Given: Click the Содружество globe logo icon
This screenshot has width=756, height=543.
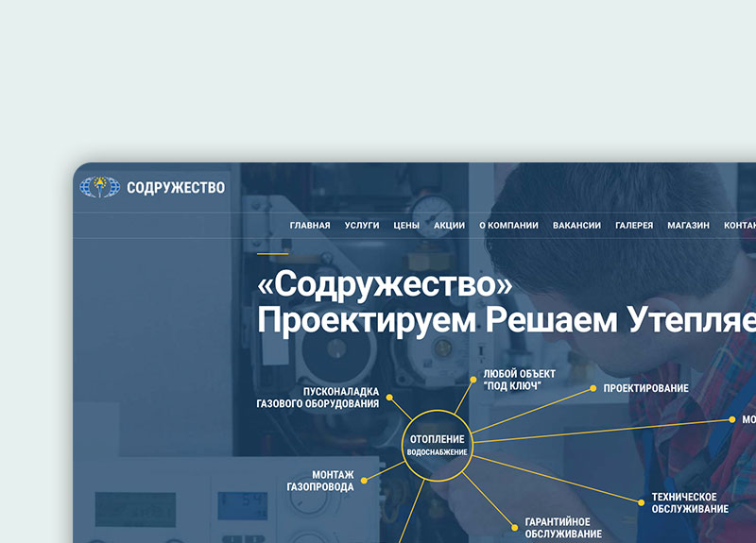Looking at the screenshot, I should (x=100, y=187).
